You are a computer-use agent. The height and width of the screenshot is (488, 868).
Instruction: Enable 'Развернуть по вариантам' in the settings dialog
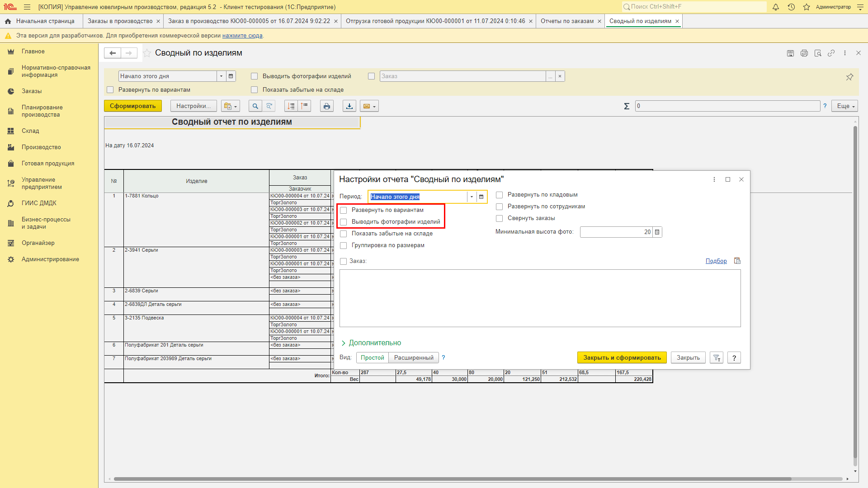[344, 210]
